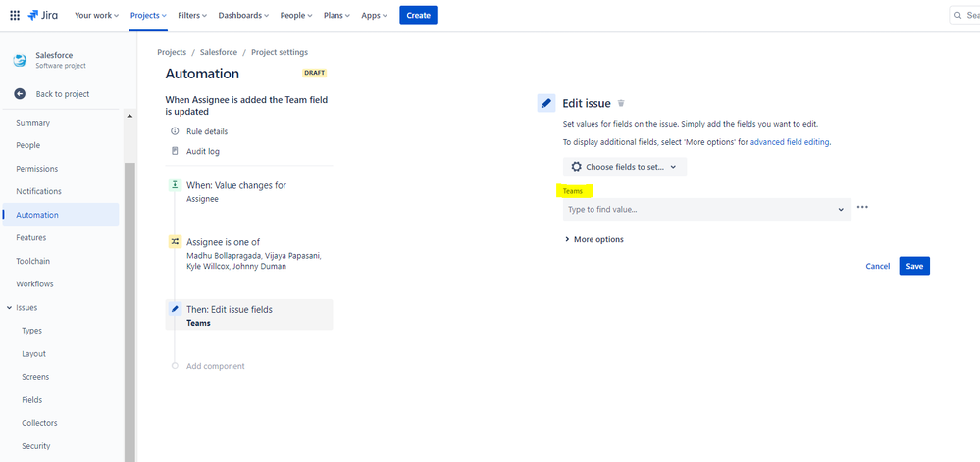Image resolution: width=980 pixels, height=462 pixels.
Task: Go to Projects breadcrumb
Action: tap(172, 52)
